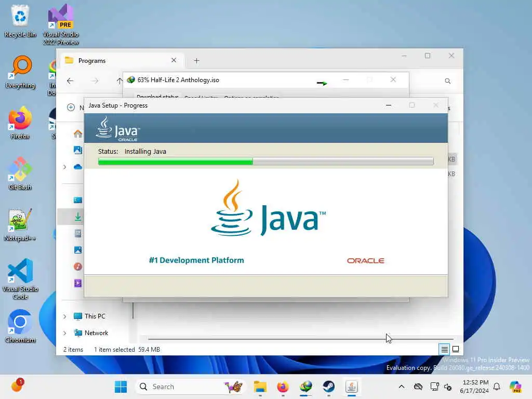Select This PC in navigation pane
The width and height of the screenshot is (532, 399).
click(x=90, y=316)
